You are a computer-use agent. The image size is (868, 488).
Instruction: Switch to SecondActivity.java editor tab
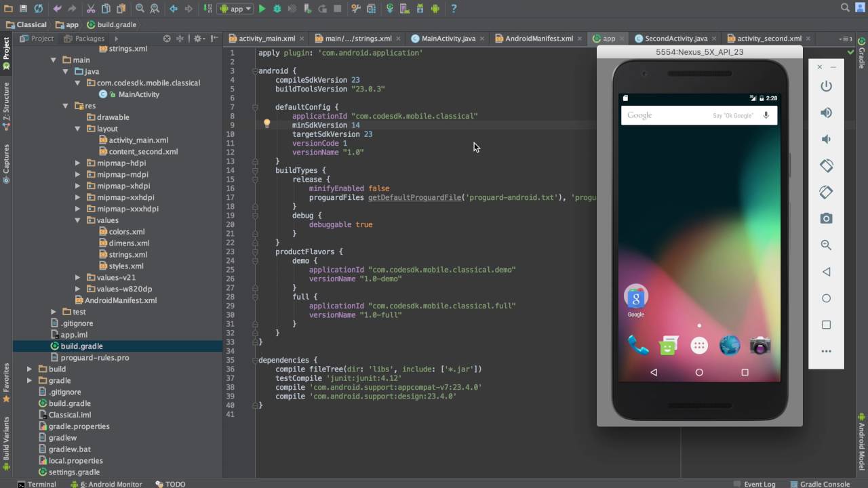(x=675, y=39)
